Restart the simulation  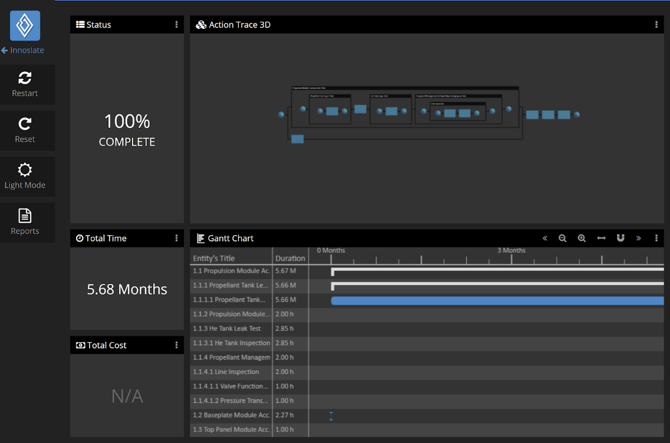[x=25, y=84]
